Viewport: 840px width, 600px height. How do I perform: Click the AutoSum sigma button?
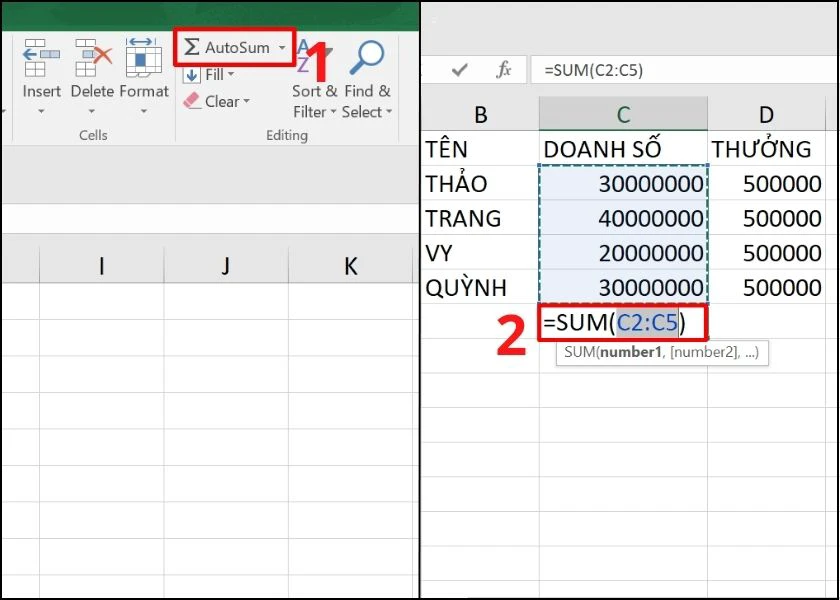tap(227, 48)
